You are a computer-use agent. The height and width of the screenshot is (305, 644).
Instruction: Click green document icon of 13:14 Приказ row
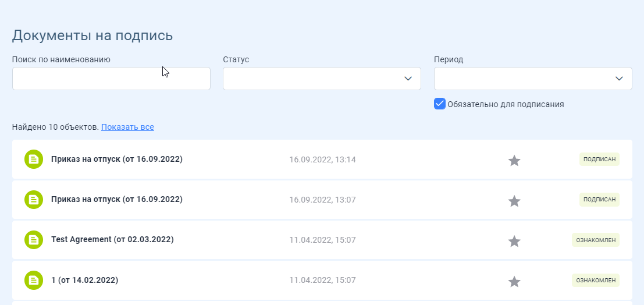point(34,159)
